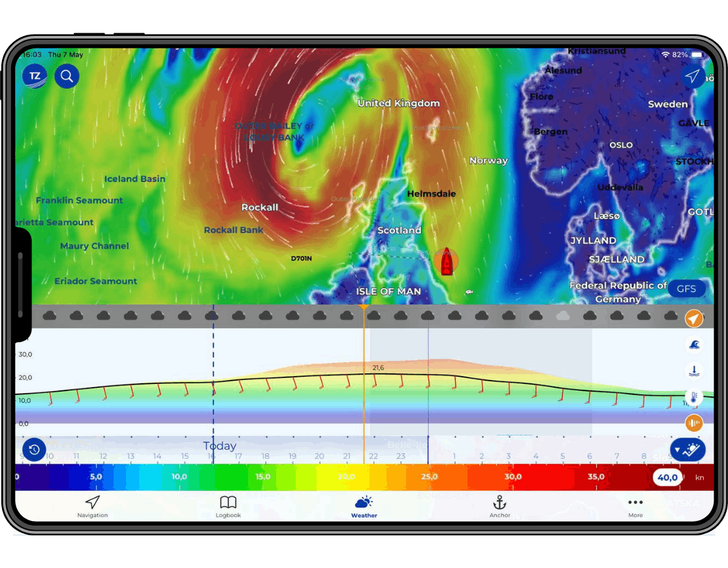The height and width of the screenshot is (568, 728).
Task: Open the TZ main menu button
Action: pos(35,76)
